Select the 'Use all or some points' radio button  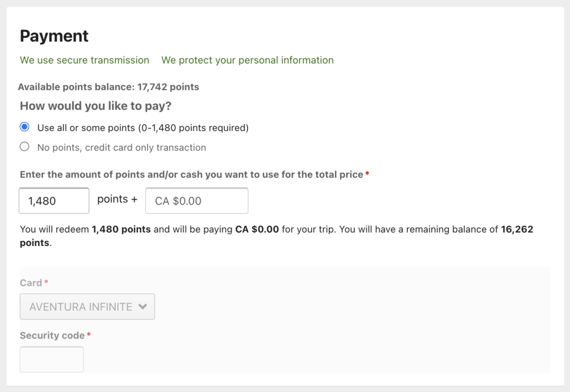pos(24,127)
